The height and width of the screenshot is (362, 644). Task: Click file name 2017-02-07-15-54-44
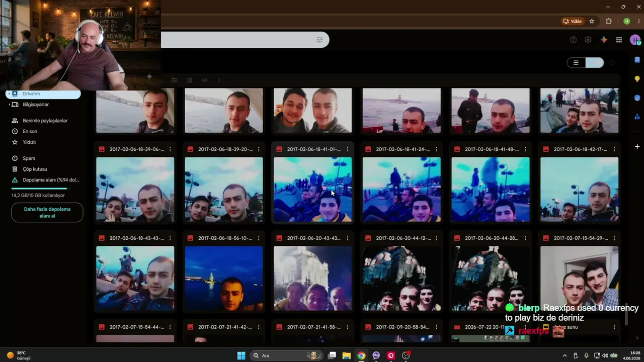[137, 327]
